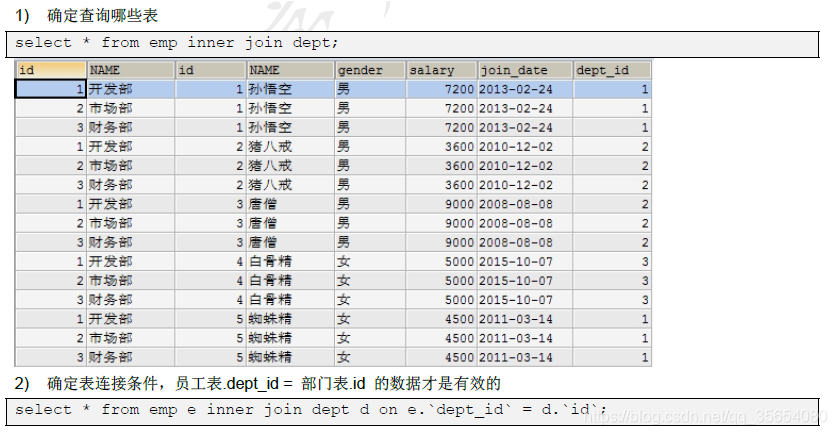837x435 pixels.
Task: Click salary 3600 in 财务部 猪八戒 row
Action: (459, 185)
